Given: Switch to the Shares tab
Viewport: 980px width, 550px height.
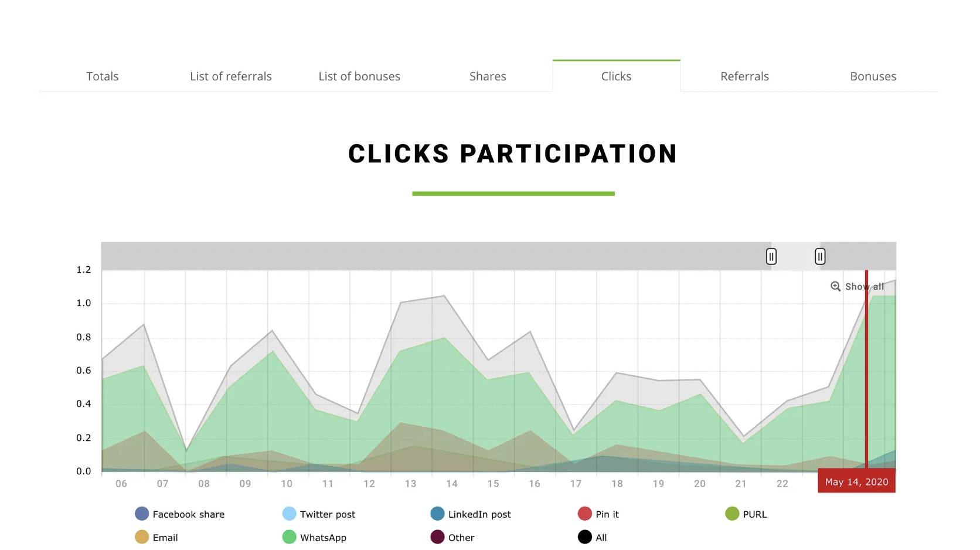Looking at the screenshot, I should point(487,76).
